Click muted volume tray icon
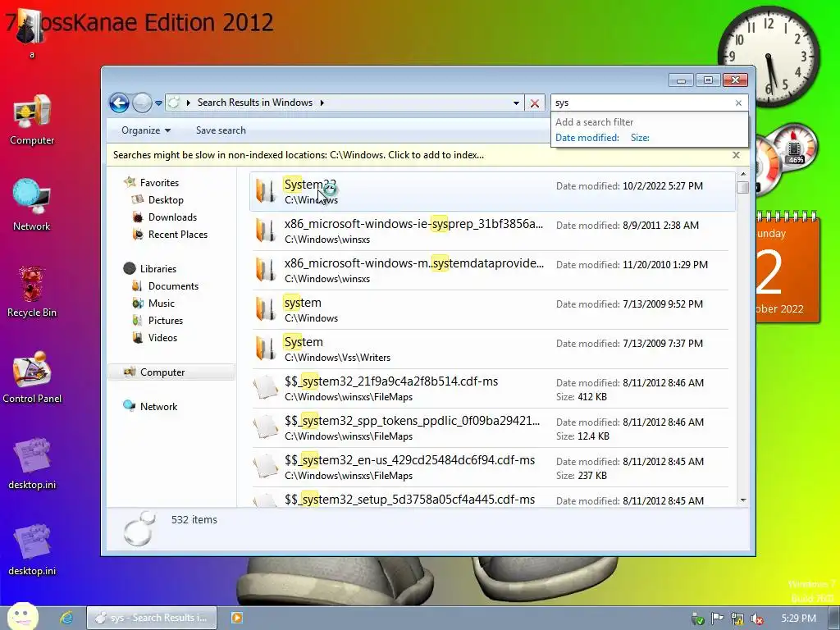The width and height of the screenshot is (840, 630). tap(757, 619)
